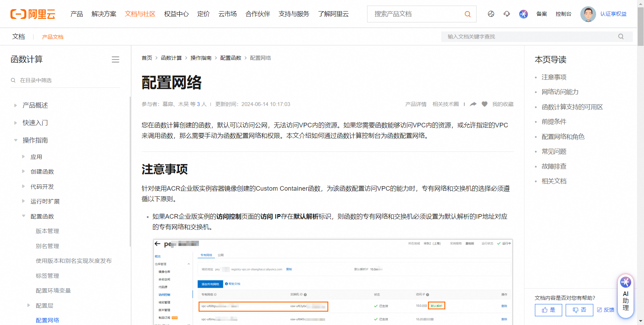644x325 pixels.
Task: Expand the 应用 tree node
Action: [23, 157]
